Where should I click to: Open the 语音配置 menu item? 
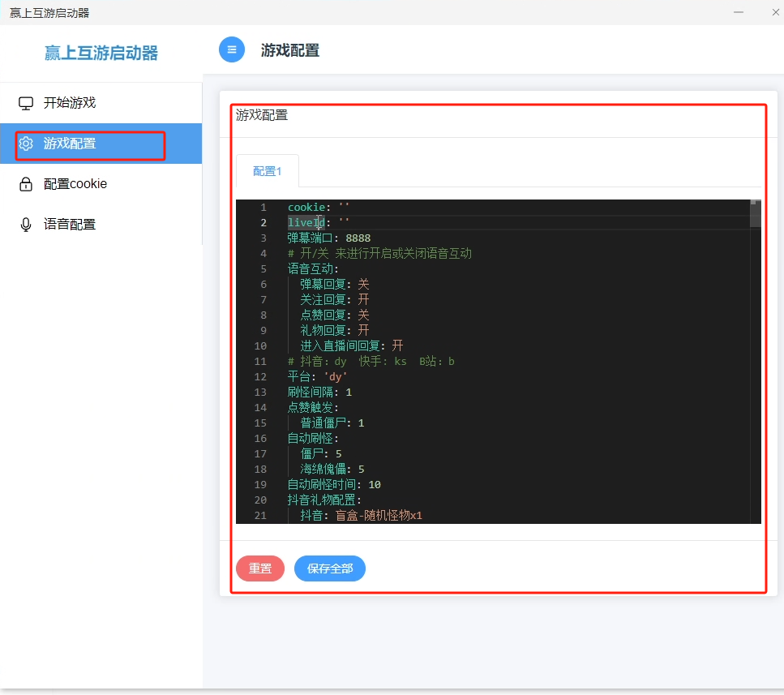[70, 225]
